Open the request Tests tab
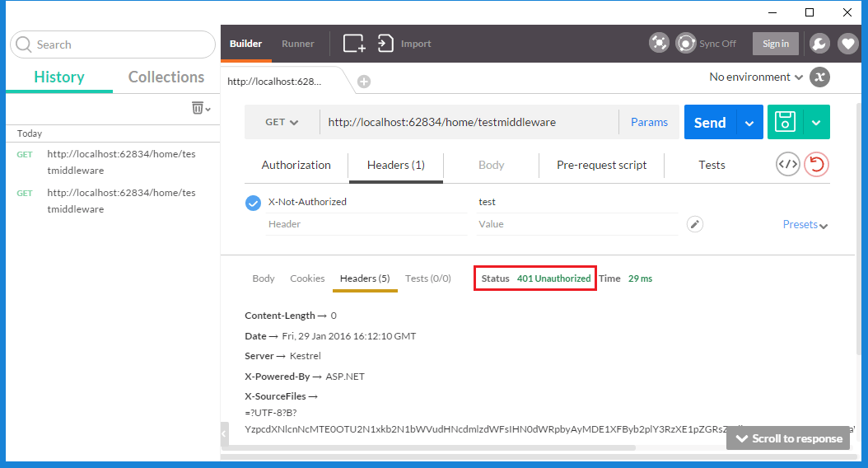Screen dimensions: 868x468 [712, 165]
